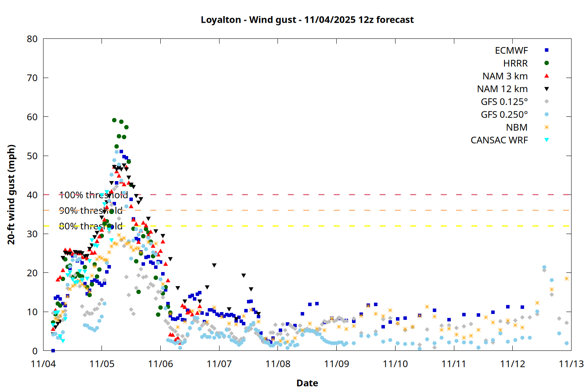Viewport: 588px width, 392px height.
Task: Click the 80% threshold label
Action: [x=91, y=226]
